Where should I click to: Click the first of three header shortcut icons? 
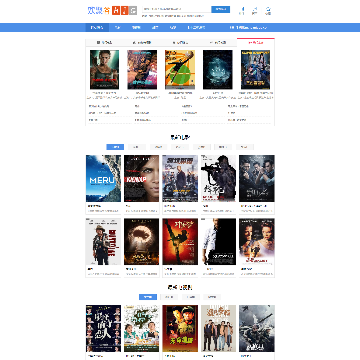242,11
